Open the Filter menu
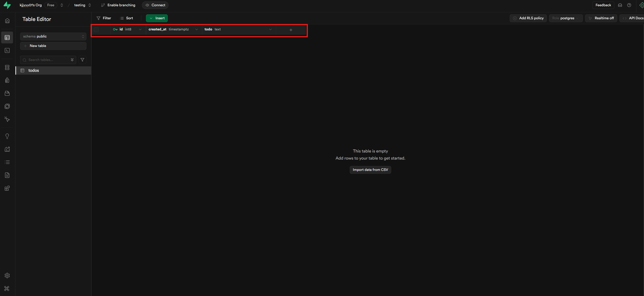This screenshot has width=644, height=296. pos(104,18)
